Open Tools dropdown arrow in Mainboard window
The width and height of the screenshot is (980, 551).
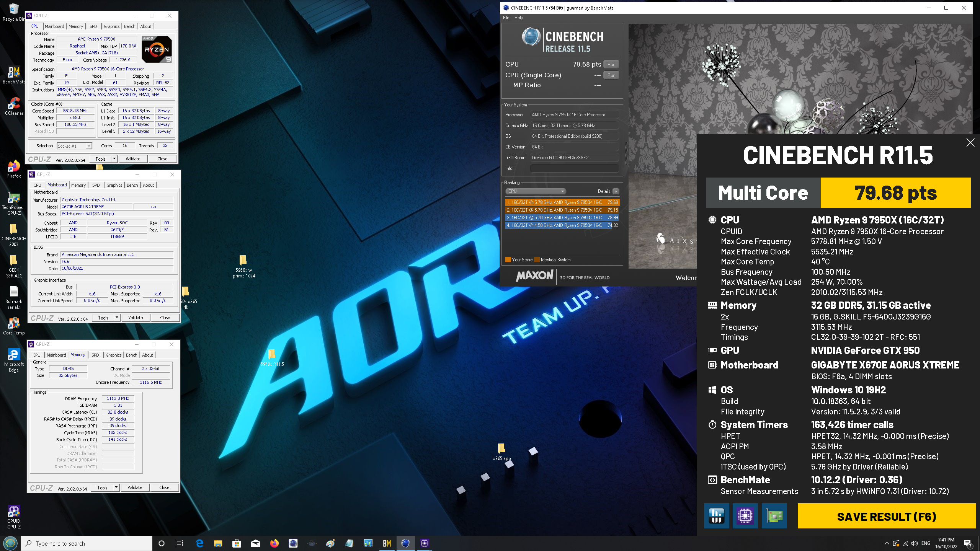[117, 318]
